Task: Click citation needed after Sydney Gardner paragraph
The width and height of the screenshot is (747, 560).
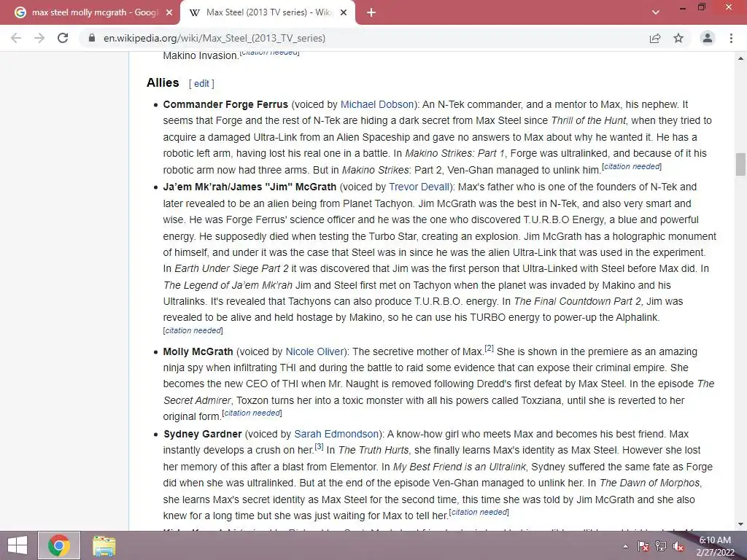Action: pyautogui.click(x=479, y=512)
